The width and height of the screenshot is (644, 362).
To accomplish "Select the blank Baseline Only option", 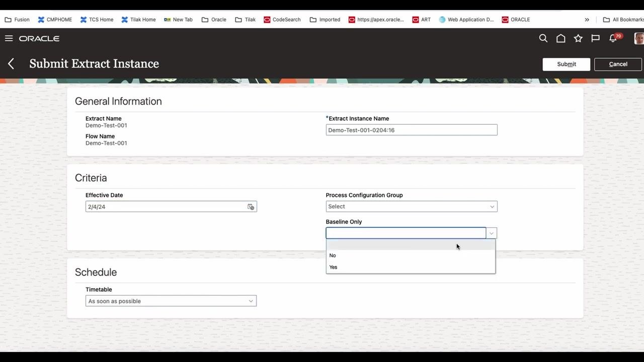I will tap(411, 245).
